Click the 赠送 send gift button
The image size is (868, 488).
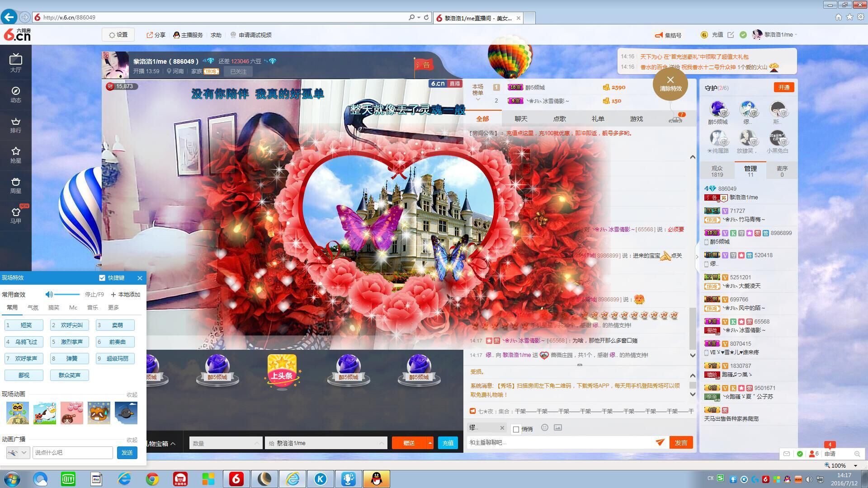coord(409,443)
